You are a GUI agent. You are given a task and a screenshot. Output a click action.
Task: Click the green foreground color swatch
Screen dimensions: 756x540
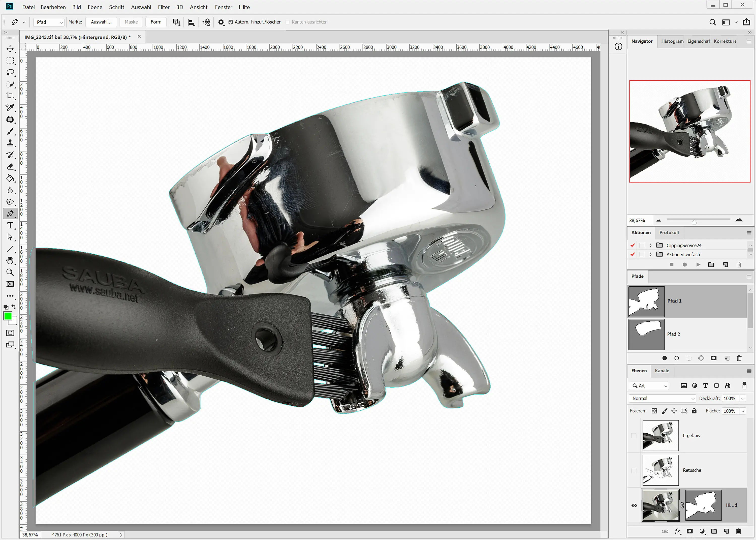[8, 316]
